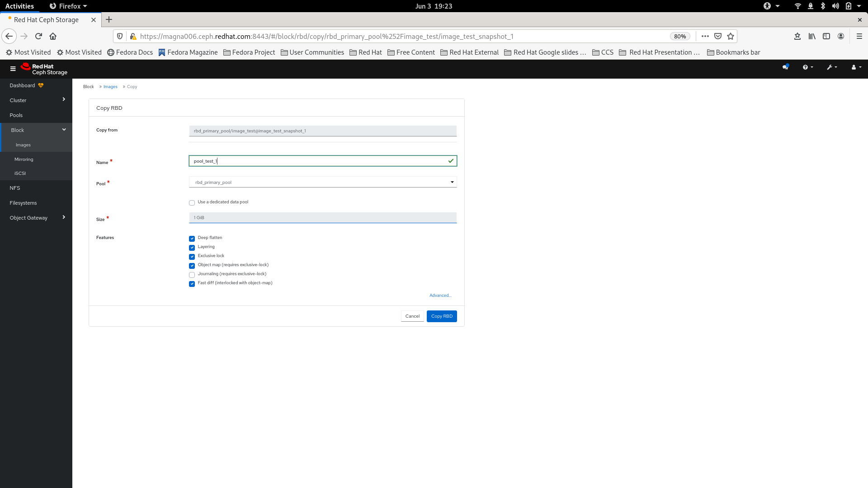
Task: Expand the Block section in sidebar
Action: coord(36,130)
